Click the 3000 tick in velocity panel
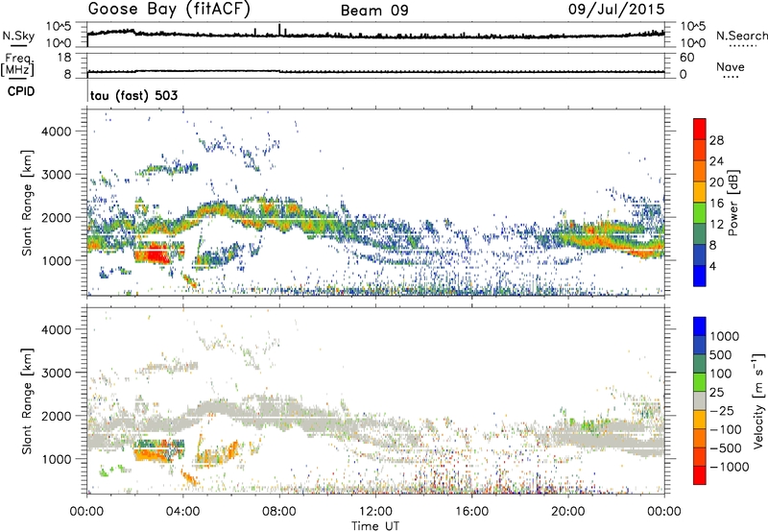This screenshot has height=532, width=768. pyautogui.click(x=57, y=373)
